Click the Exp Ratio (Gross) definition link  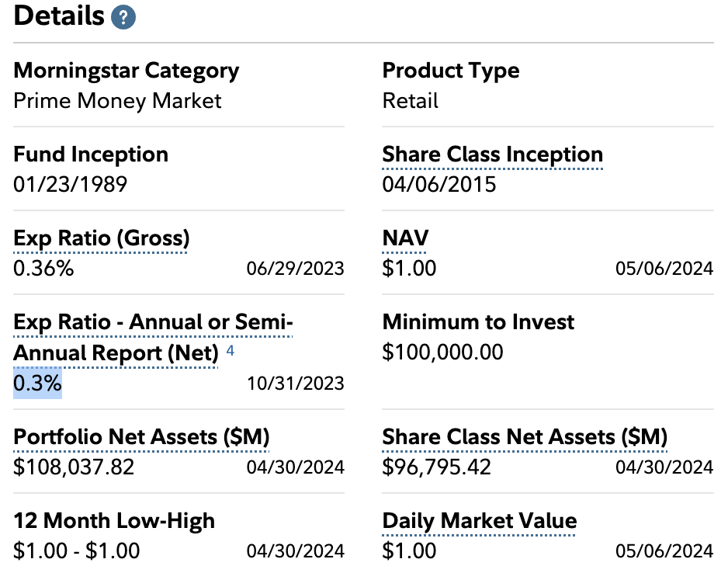coord(101,238)
